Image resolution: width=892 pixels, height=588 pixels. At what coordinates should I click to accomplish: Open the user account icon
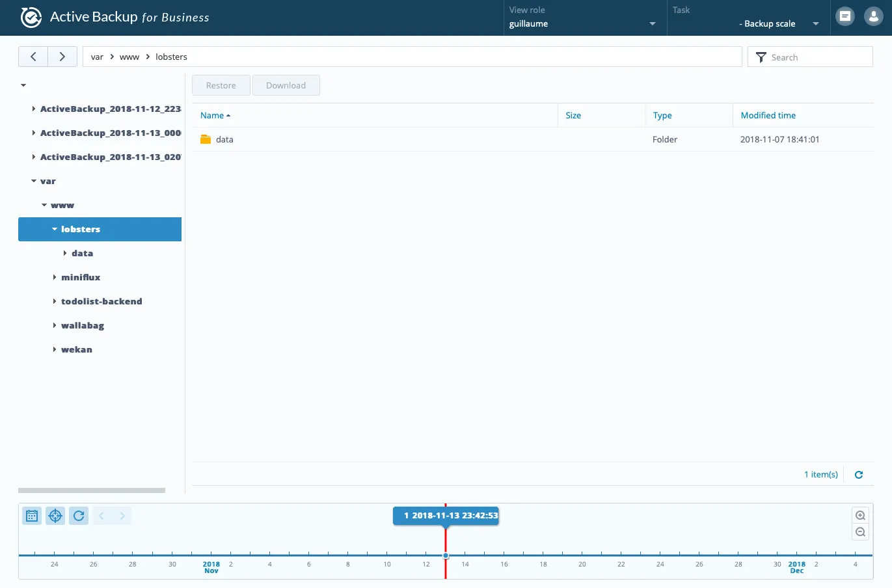873,17
